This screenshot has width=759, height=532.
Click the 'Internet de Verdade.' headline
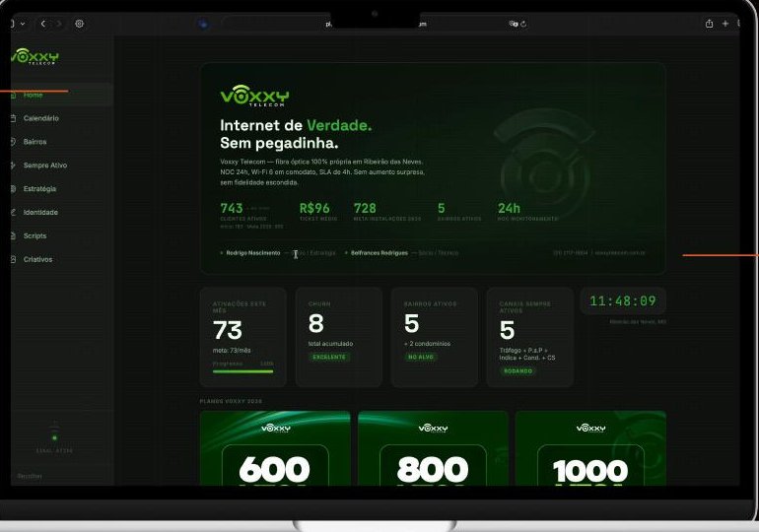click(x=296, y=125)
